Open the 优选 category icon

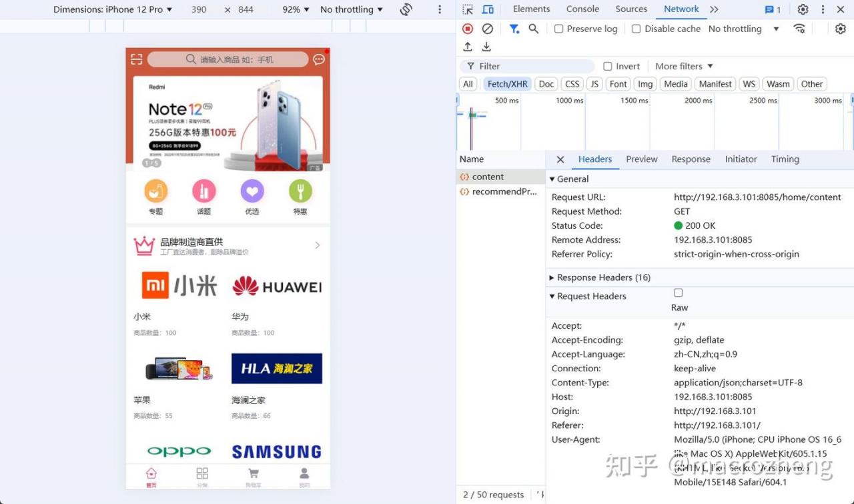252,192
